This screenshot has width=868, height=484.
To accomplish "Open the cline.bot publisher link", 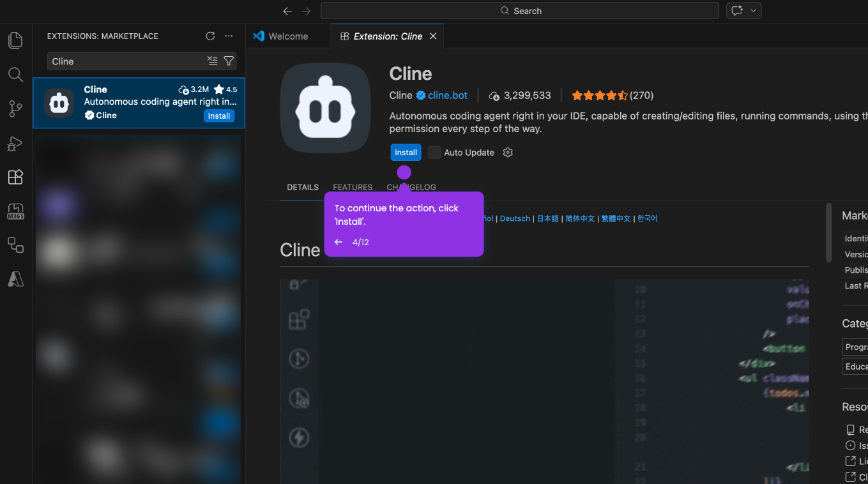I will 448,96.
